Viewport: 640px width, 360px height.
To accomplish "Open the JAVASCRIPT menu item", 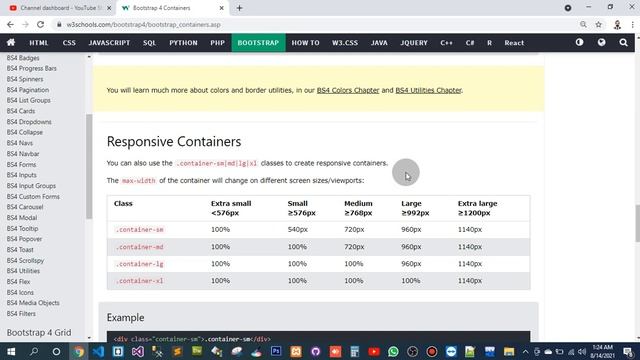I will [x=109, y=42].
